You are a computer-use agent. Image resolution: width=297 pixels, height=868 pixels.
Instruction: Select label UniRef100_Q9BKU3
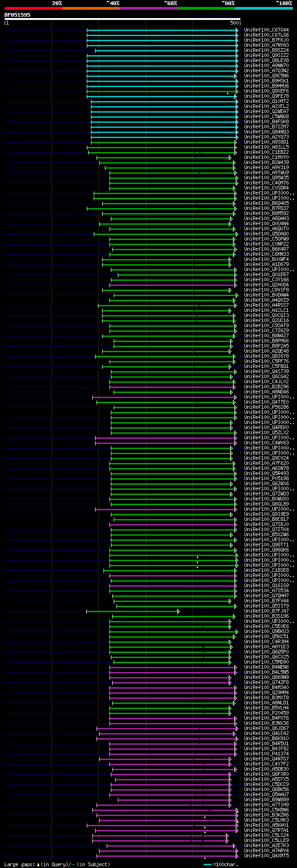point(266,632)
